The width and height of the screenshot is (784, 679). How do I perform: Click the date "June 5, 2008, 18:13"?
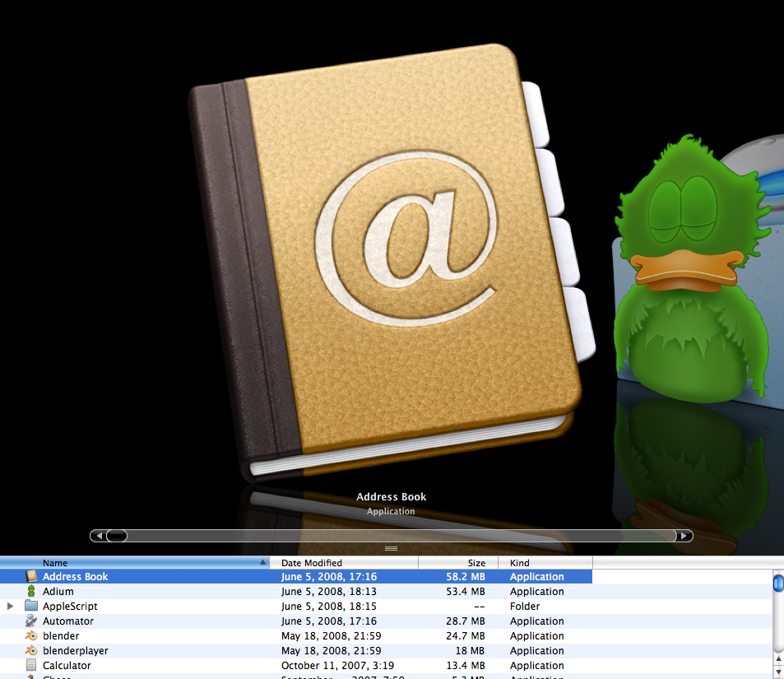329,592
